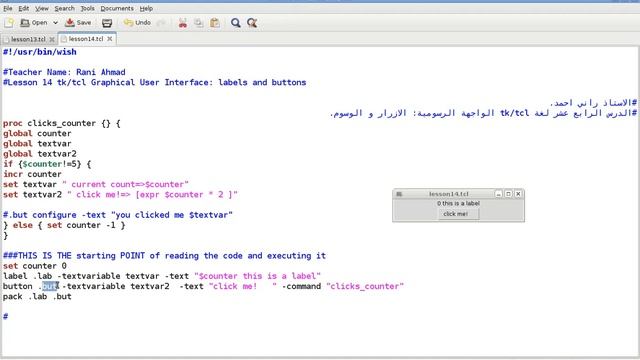Open the Search menu

pyautogui.click(x=64, y=8)
